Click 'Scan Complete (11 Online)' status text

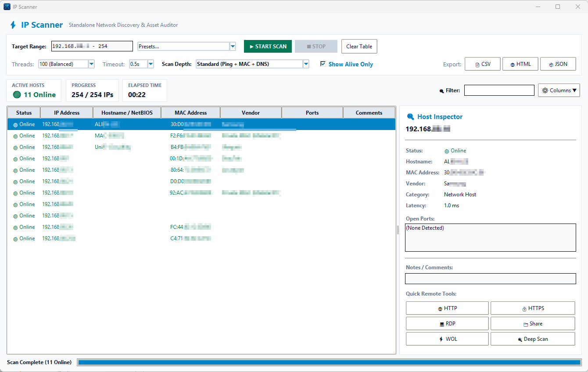(x=39, y=362)
